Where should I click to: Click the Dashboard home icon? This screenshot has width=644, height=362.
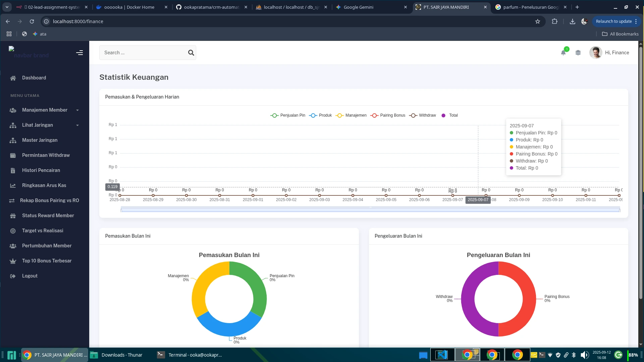(13, 78)
